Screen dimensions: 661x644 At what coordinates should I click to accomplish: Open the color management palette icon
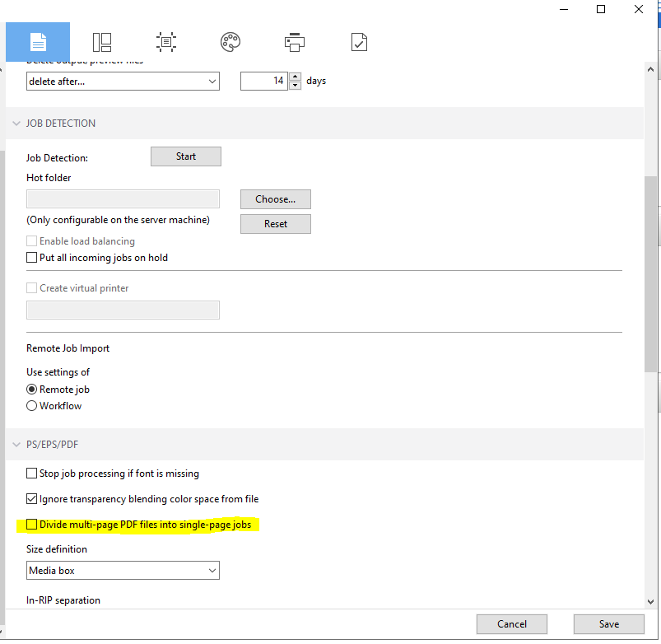click(x=230, y=41)
